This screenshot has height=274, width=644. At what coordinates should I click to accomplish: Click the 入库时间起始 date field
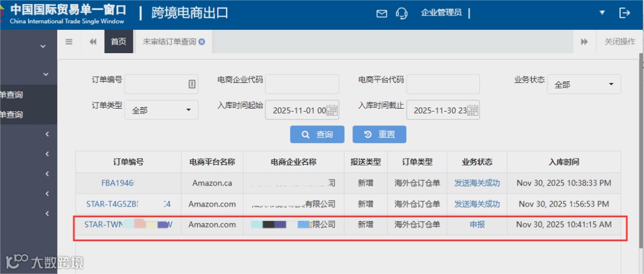click(302, 110)
